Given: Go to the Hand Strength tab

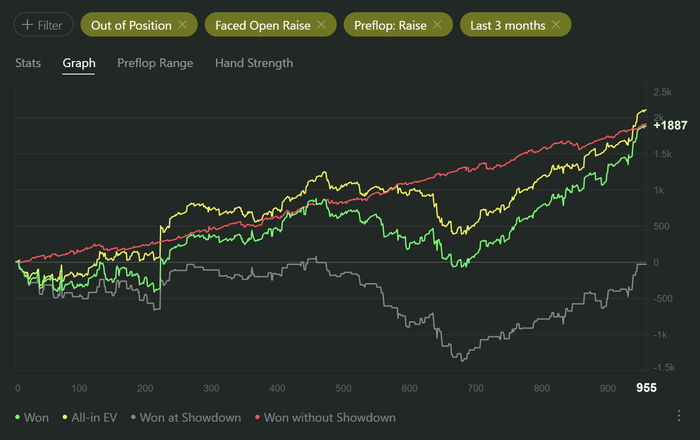Looking at the screenshot, I should (254, 63).
